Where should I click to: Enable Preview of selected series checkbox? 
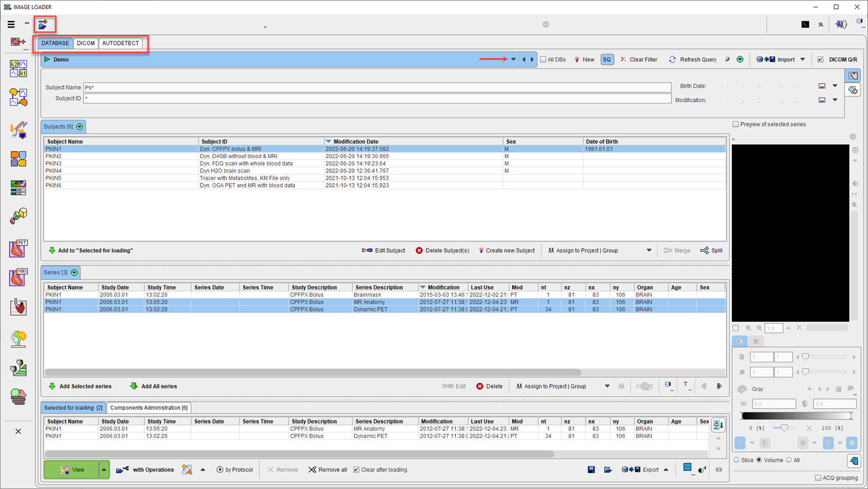(736, 124)
